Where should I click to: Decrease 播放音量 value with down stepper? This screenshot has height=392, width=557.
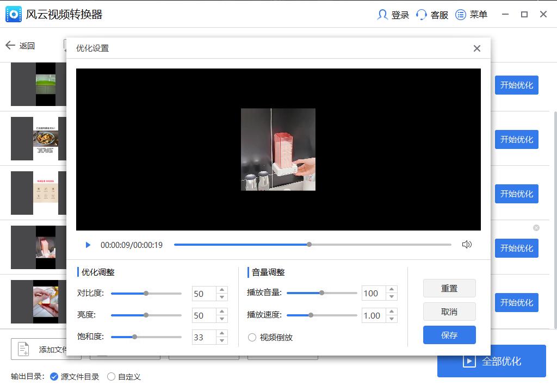(x=391, y=296)
